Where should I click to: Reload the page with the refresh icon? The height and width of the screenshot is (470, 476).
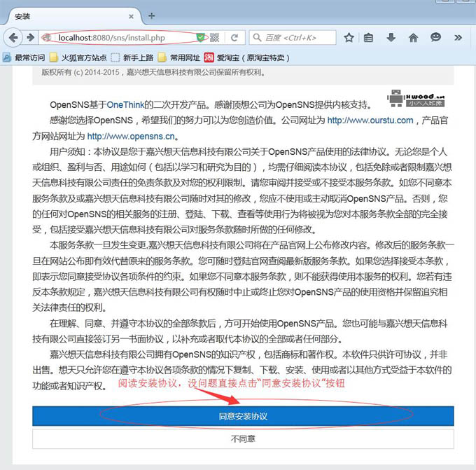[x=234, y=38]
